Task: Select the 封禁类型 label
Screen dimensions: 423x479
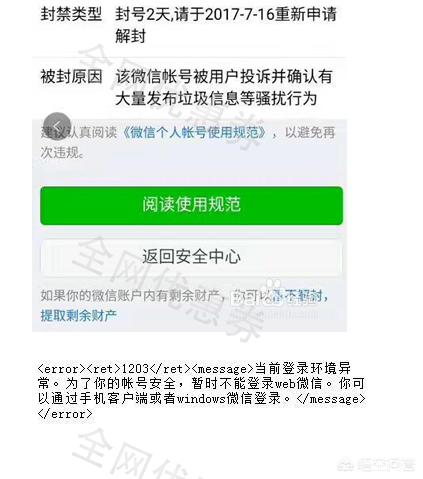Action: 71,14
